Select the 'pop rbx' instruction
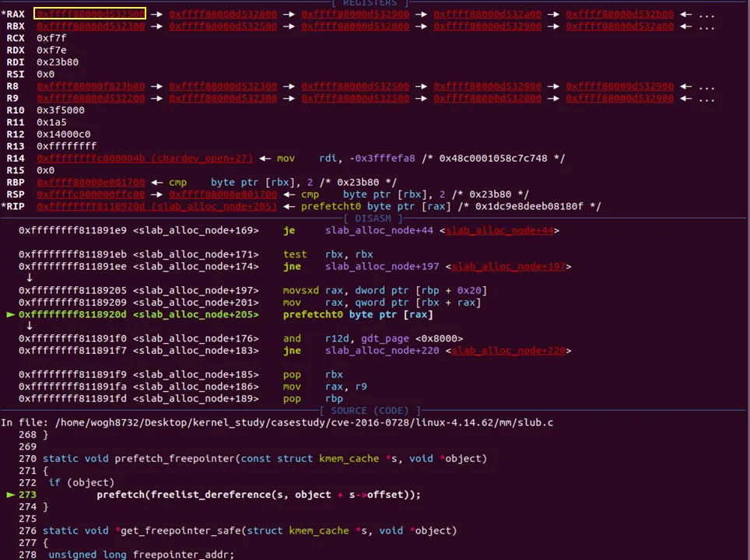Image resolution: width=750 pixels, height=560 pixels. (313, 374)
